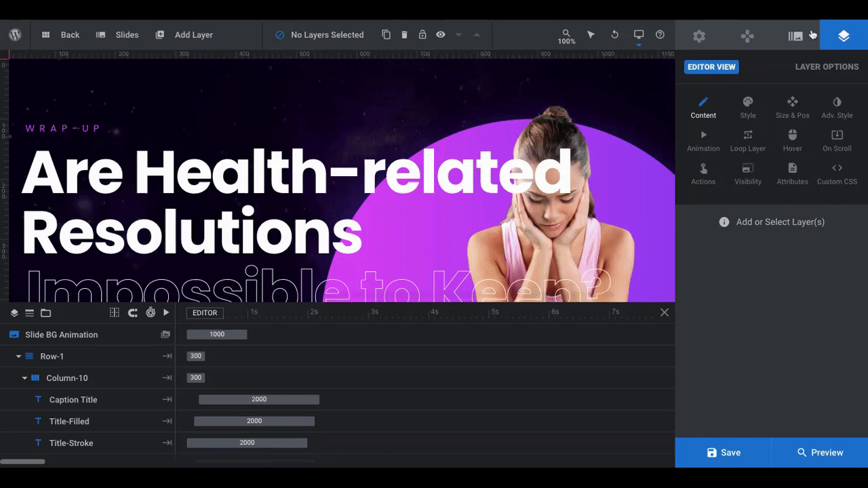
Task: Play the timeline animation
Action: tap(166, 312)
